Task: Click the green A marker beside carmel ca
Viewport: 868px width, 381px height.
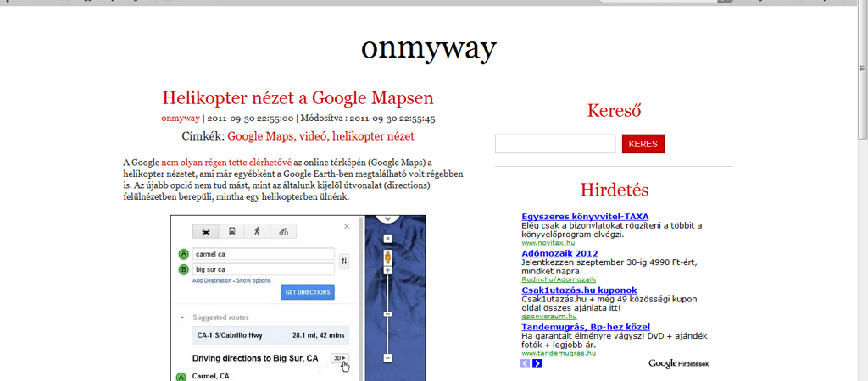Action: click(183, 254)
